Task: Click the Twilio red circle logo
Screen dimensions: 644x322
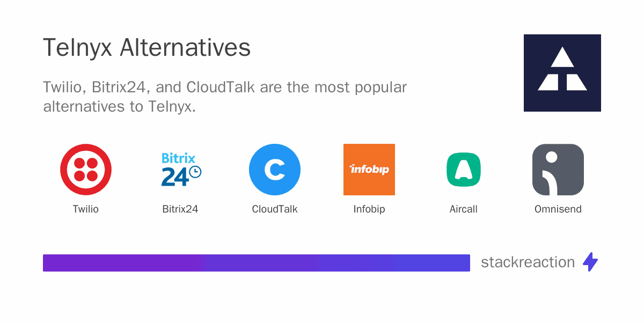Action: [86, 170]
